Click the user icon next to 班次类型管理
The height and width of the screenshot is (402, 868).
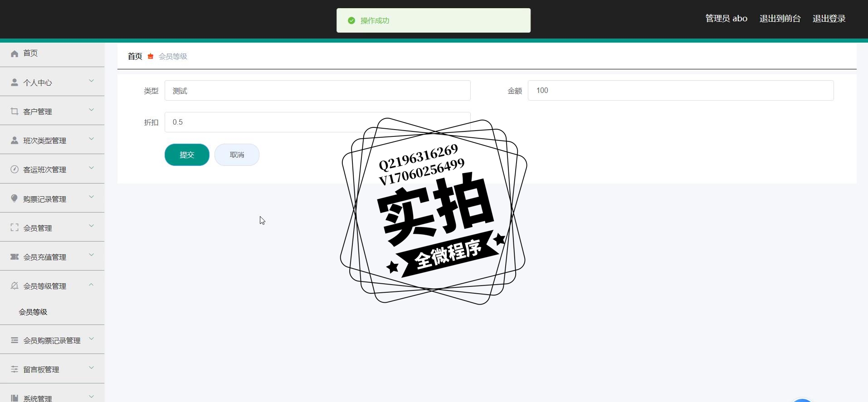coord(15,140)
